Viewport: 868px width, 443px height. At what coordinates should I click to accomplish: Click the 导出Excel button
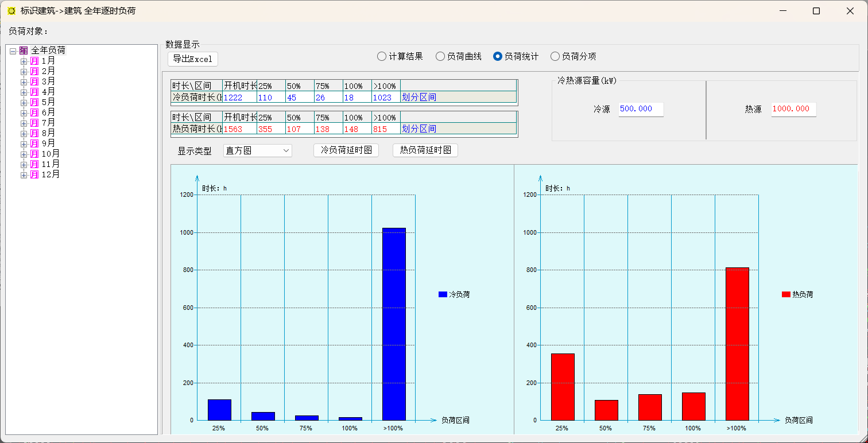(x=193, y=59)
